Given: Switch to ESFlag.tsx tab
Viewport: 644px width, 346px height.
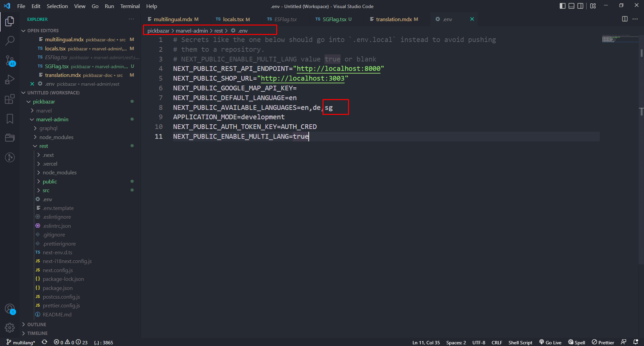Looking at the screenshot, I should point(282,19).
